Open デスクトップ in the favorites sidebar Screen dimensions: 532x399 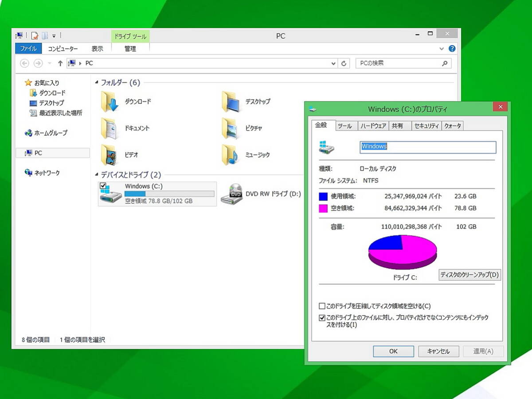[47, 103]
